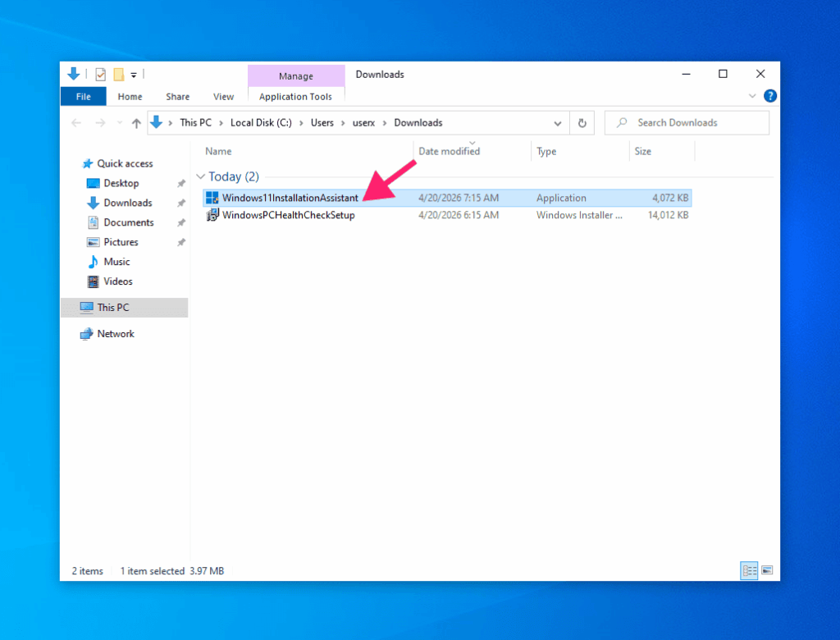The image size is (840, 640).
Task: Open Pictures in the navigation pane
Action: (121, 242)
